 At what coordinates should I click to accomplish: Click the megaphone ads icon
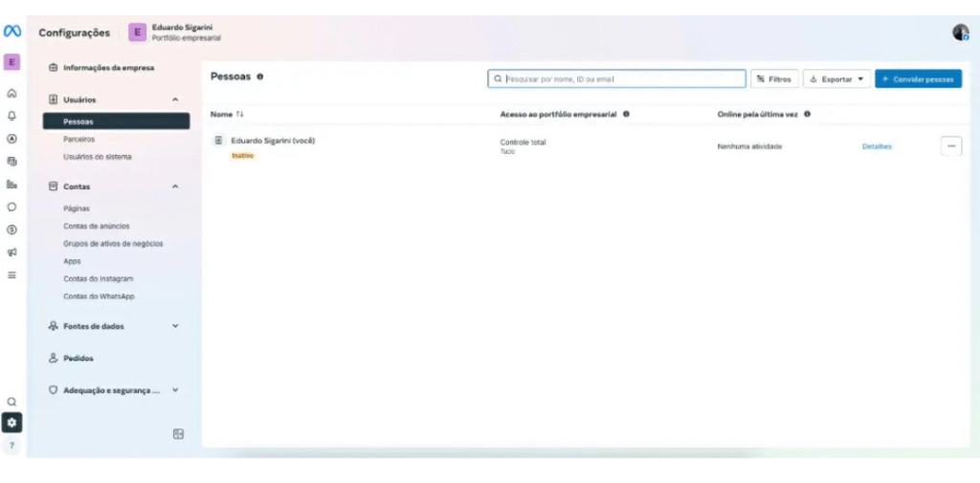(11, 252)
